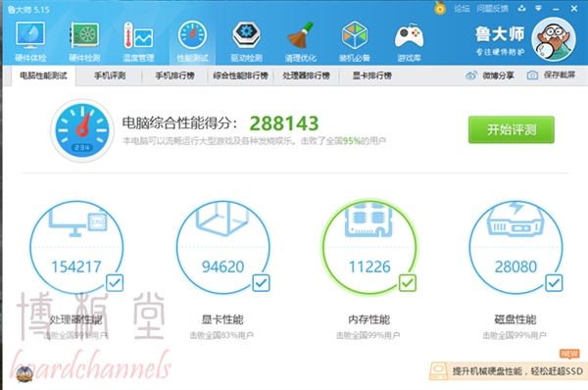588x390 pixels.
Task: Click the disk score 28080
Action: [x=516, y=267]
